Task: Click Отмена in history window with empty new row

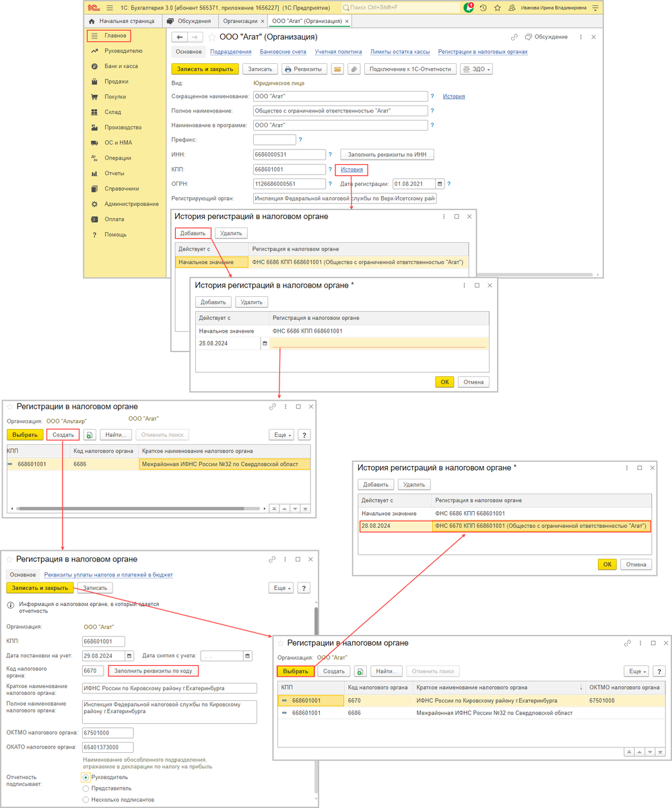Action: click(x=473, y=382)
